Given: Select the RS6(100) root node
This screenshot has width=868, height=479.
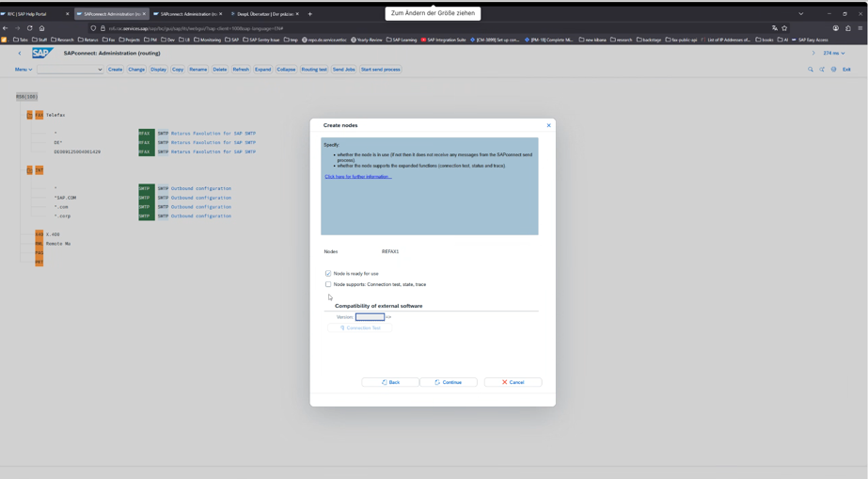Looking at the screenshot, I should tap(26, 97).
